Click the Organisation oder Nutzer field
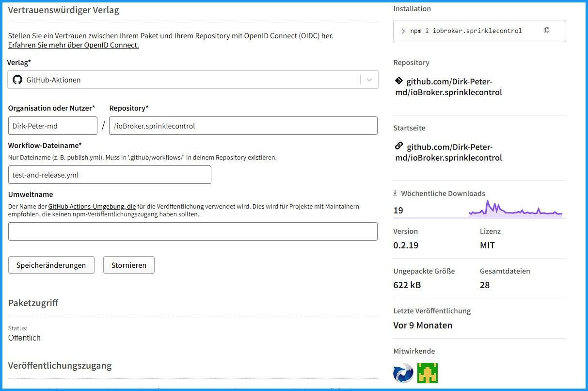The image size is (588, 391). coord(53,126)
